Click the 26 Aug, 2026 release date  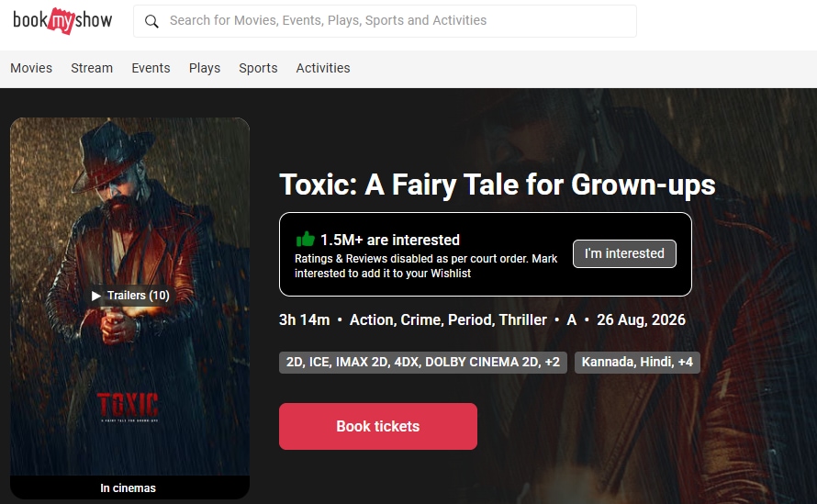(641, 319)
